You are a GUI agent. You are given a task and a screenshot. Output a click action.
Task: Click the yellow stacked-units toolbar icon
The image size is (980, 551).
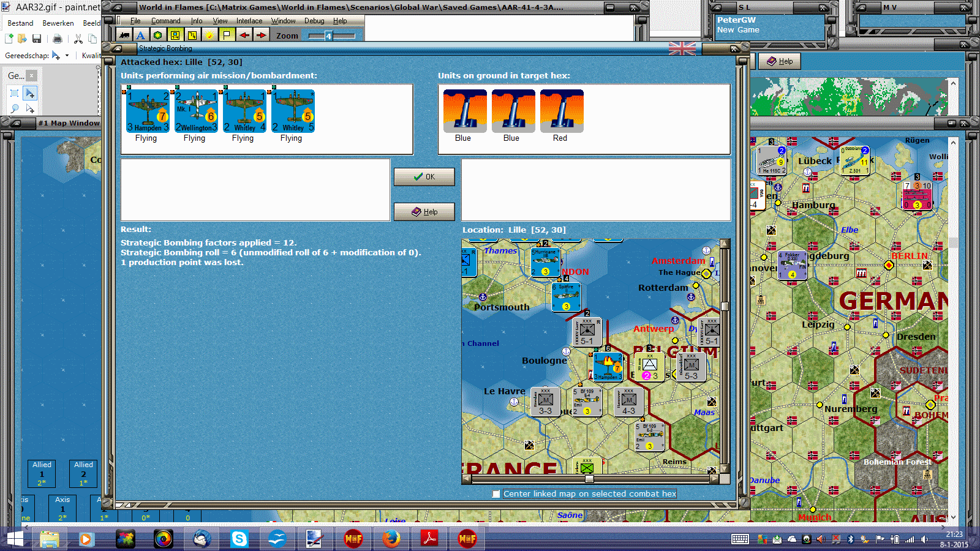(x=192, y=36)
